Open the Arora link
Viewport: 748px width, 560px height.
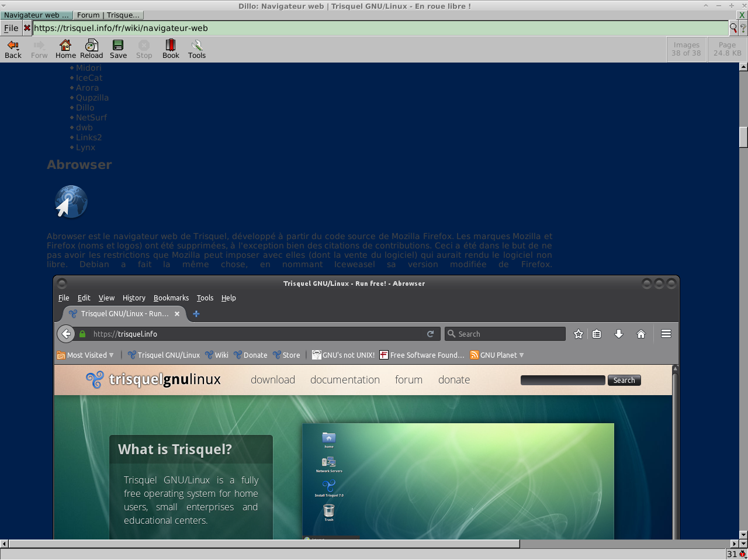tap(87, 88)
